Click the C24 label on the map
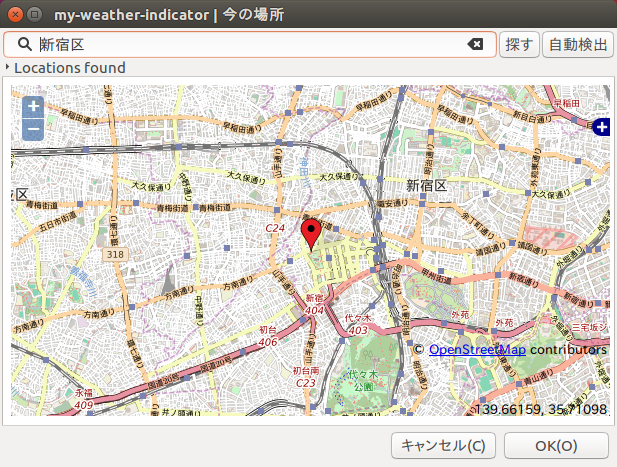The width and height of the screenshot is (617, 467). pyautogui.click(x=275, y=228)
